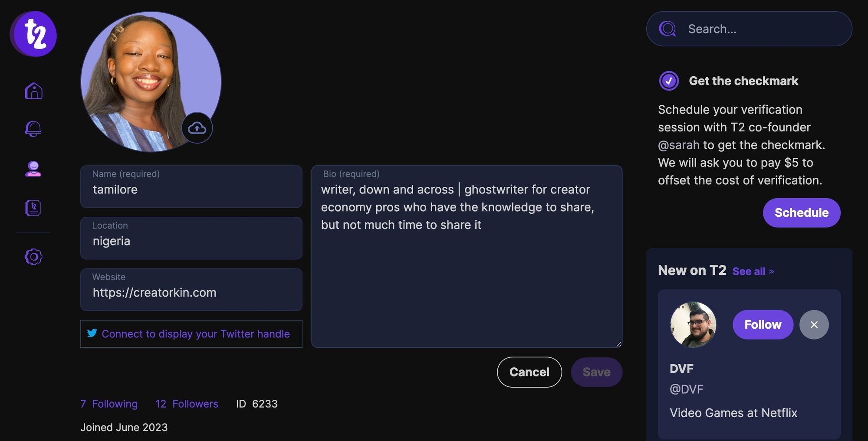Open the @sarah mention link
Screen dimensions: 868x441
click(x=678, y=145)
